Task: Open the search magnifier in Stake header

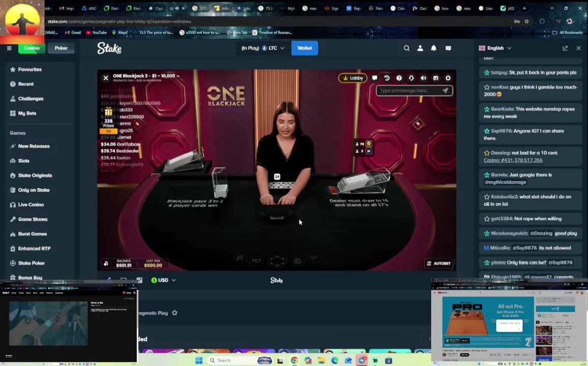Action: pos(407,48)
